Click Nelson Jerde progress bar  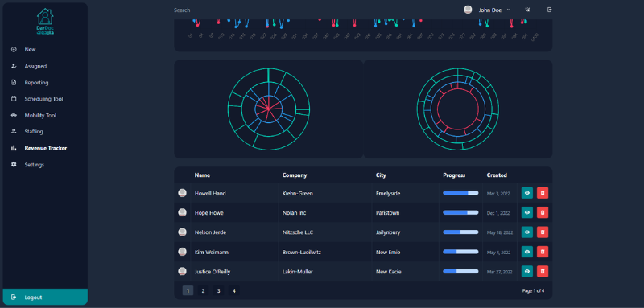tap(460, 232)
